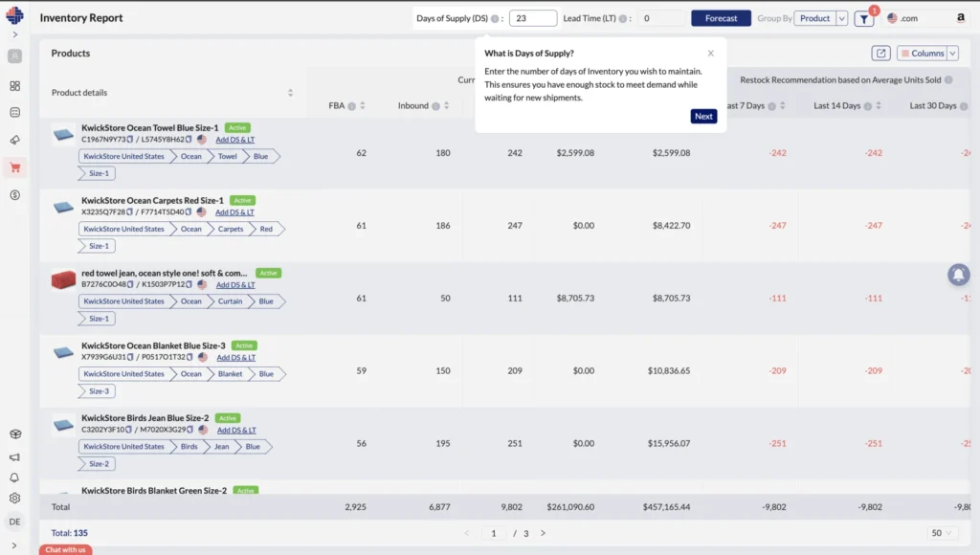Open the filter funnel icon
Image resolution: width=980 pixels, height=555 pixels.
(864, 19)
